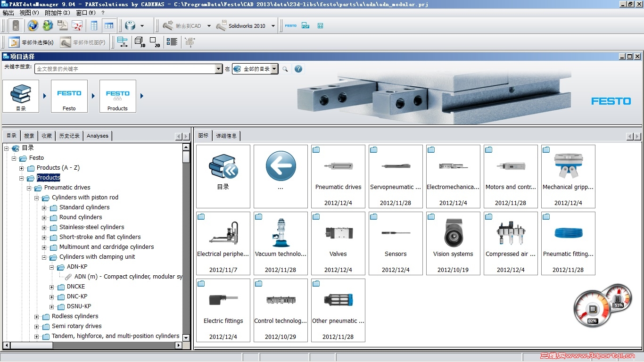Screen dimensions: 644x362
Task: Switch to the Analyses tab
Action: [x=98, y=136]
